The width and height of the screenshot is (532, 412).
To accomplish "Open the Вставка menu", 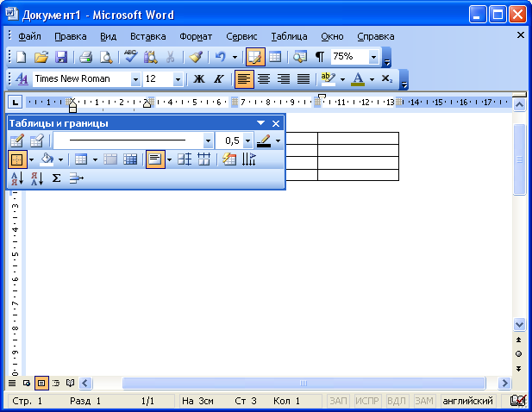I will (x=148, y=36).
